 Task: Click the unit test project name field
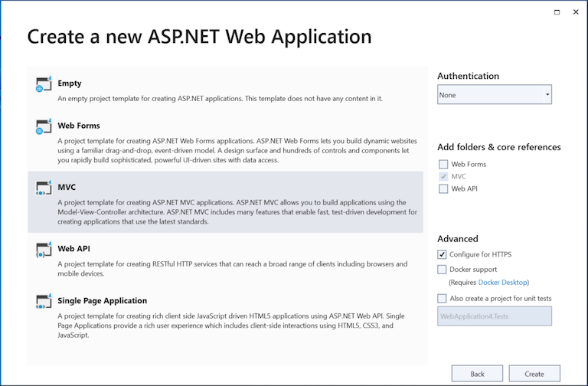pos(495,316)
